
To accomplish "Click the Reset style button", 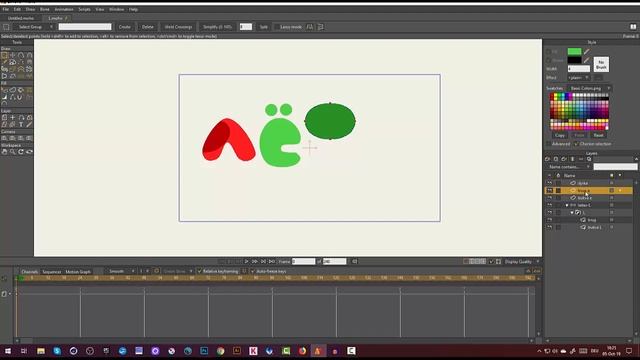I will tap(598, 135).
